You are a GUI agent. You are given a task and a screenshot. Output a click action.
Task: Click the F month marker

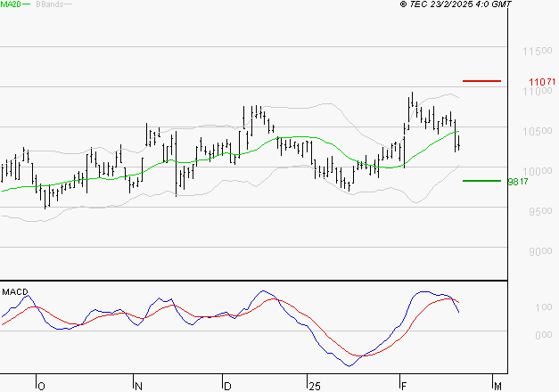(404, 387)
